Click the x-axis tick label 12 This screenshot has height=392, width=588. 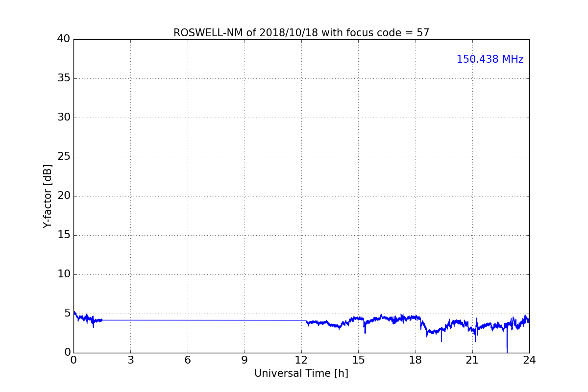tap(301, 360)
